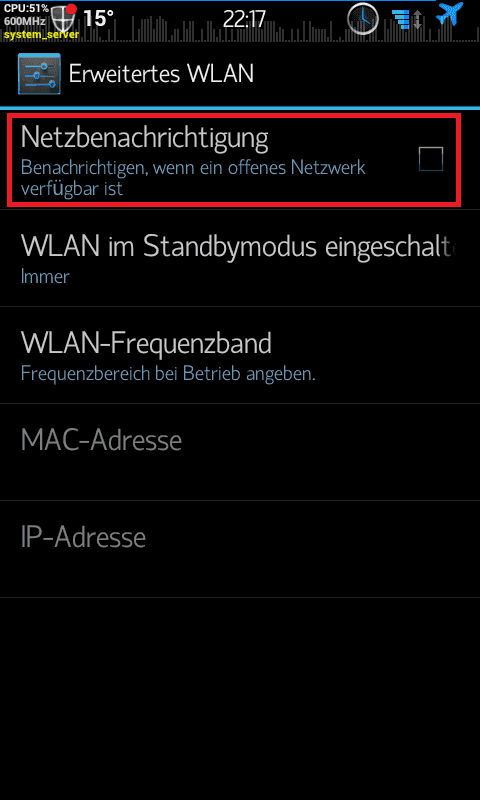Tap 'Frequenzbereich bei Betrieb angeben.' subtitle
The height and width of the screenshot is (800, 480).
tap(168, 374)
